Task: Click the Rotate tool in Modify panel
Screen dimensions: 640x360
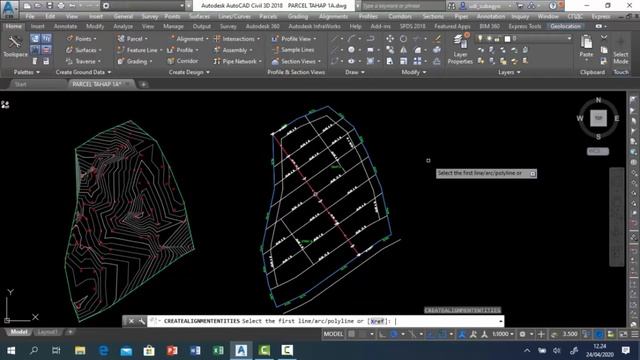Action: (x=403, y=38)
